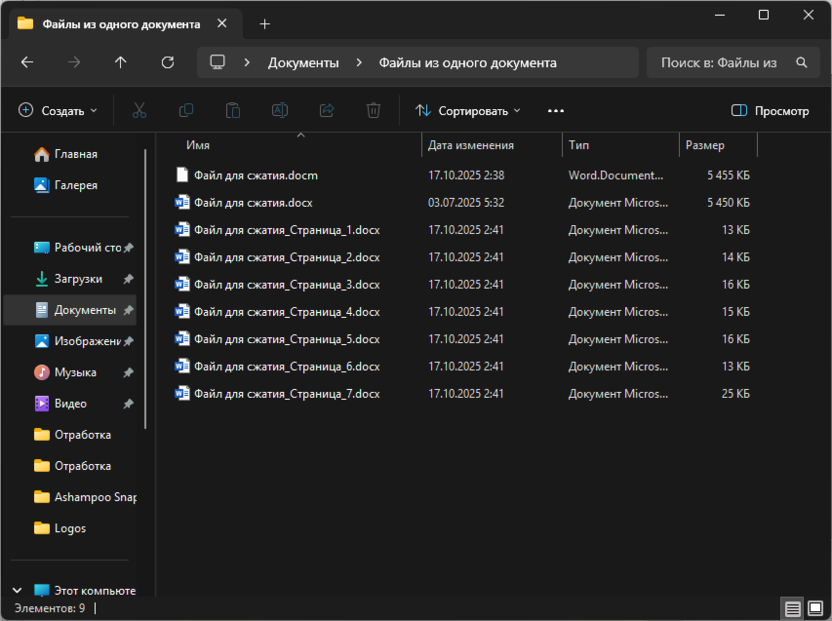Click the Delete trash can icon
Screen dimensions: 832x621
(373, 111)
